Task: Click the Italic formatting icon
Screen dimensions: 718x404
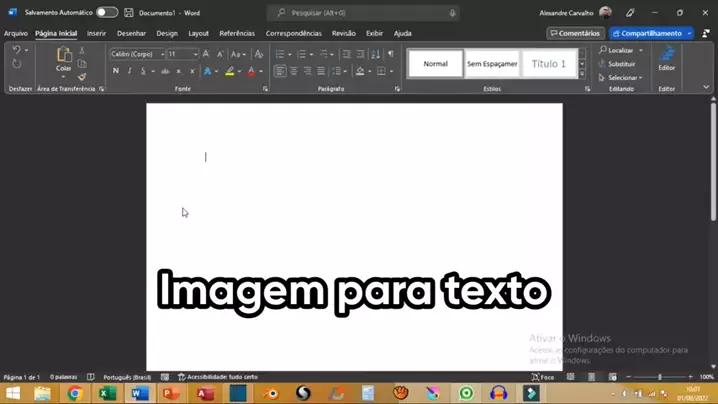Action: tap(130, 71)
